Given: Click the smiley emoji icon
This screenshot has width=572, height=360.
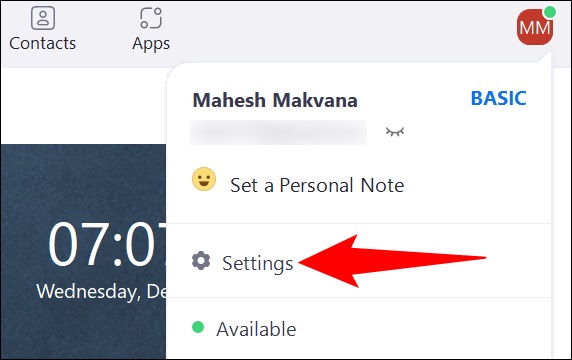Looking at the screenshot, I should pos(204,179).
